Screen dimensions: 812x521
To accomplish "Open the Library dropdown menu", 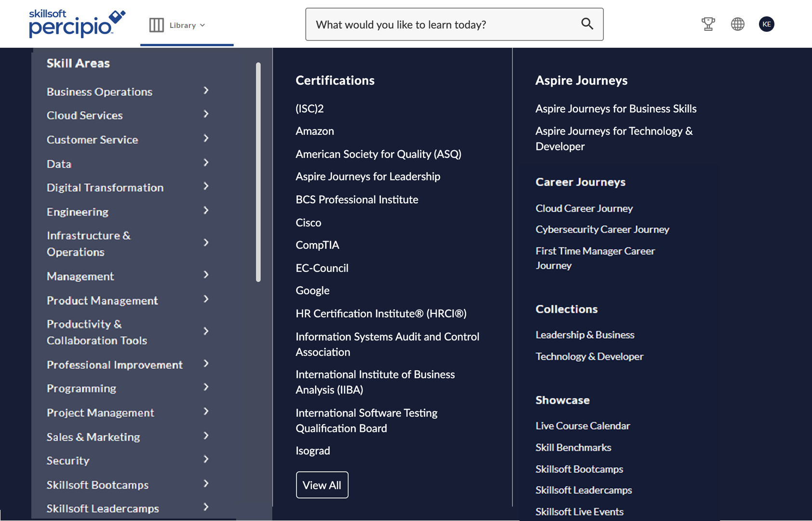I will pyautogui.click(x=187, y=25).
